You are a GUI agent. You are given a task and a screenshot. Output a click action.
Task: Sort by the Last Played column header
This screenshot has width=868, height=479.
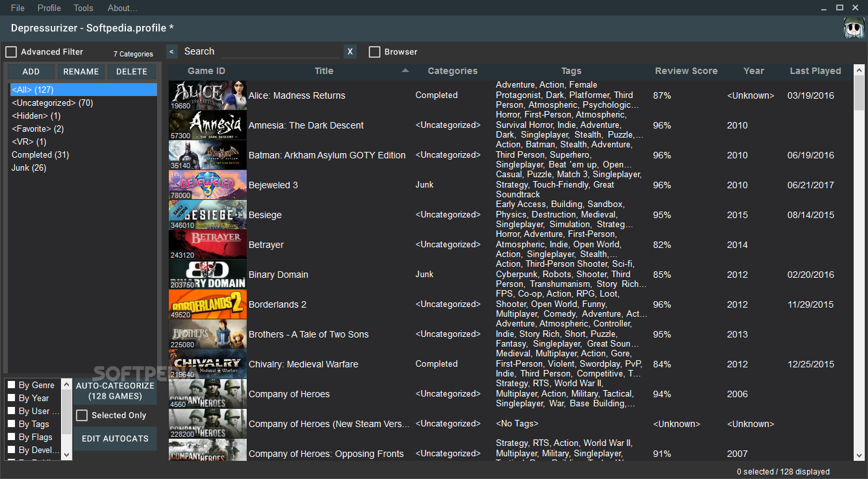click(x=815, y=71)
